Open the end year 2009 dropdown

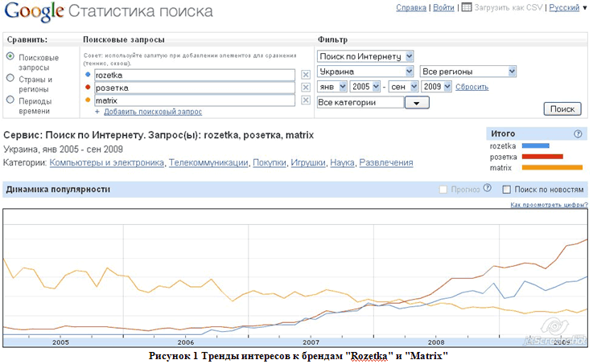click(x=436, y=87)
